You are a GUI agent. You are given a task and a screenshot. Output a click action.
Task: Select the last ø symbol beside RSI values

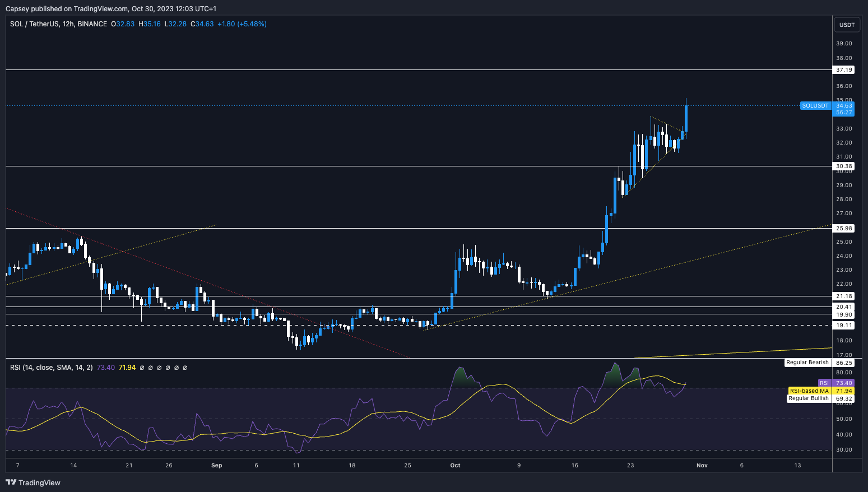[185, 368]
